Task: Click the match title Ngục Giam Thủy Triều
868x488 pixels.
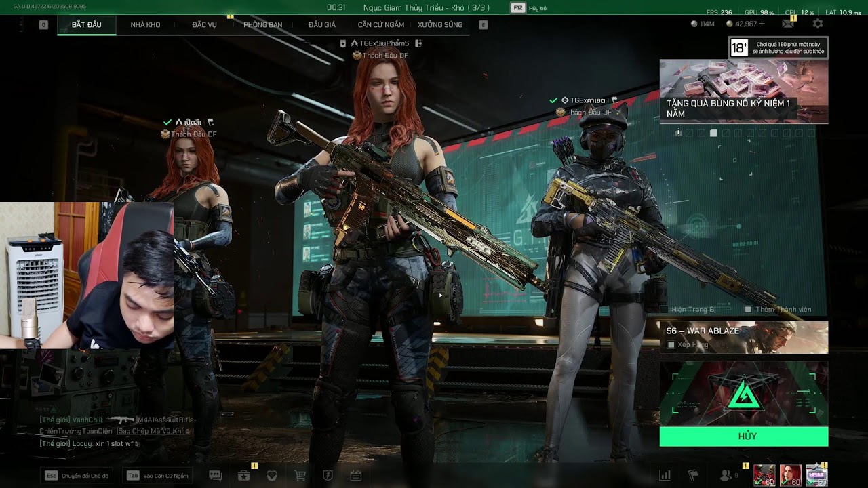Action: 427,8
